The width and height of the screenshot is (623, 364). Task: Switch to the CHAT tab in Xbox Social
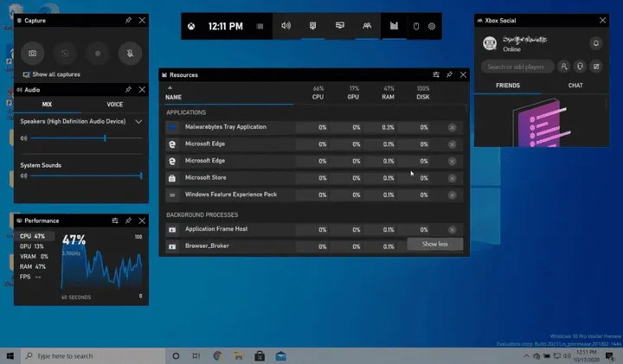click(x=575, y=86)
